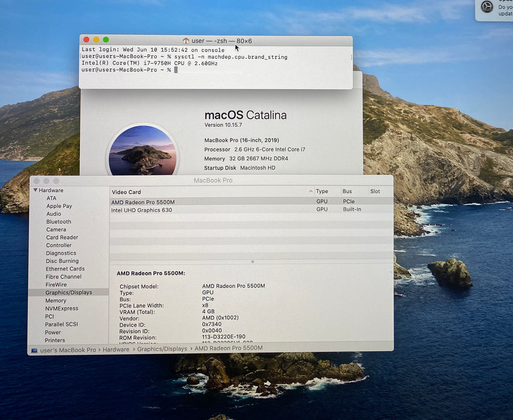Viewport: 513px width, 420px height.
Task: Collapse the Hardware section in sidebar
Action: [x=35, y=190]
